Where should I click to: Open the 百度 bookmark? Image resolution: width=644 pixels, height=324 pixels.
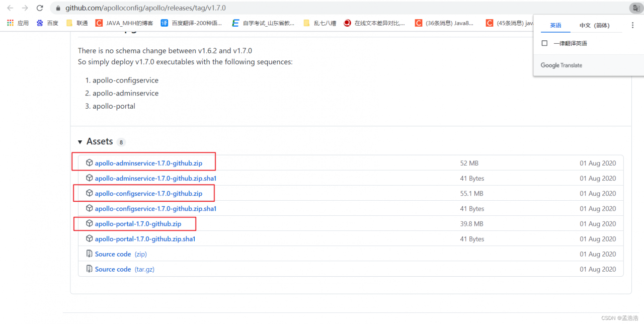tap(47, 23)
